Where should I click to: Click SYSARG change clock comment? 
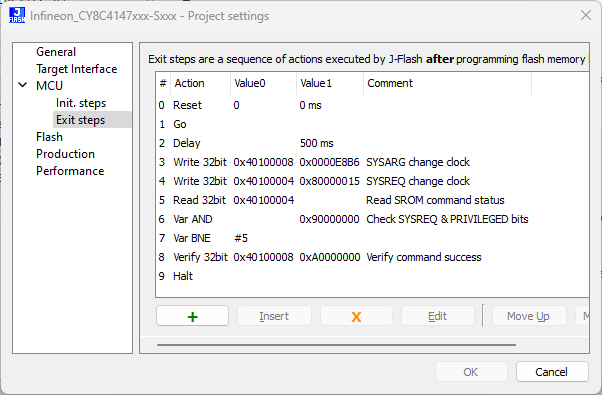click(418, 162)
